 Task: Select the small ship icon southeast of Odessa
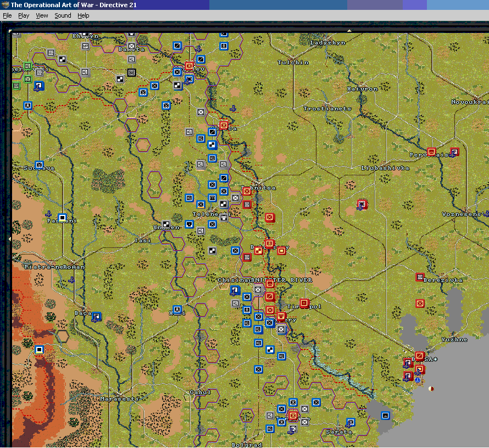point(431,389)
